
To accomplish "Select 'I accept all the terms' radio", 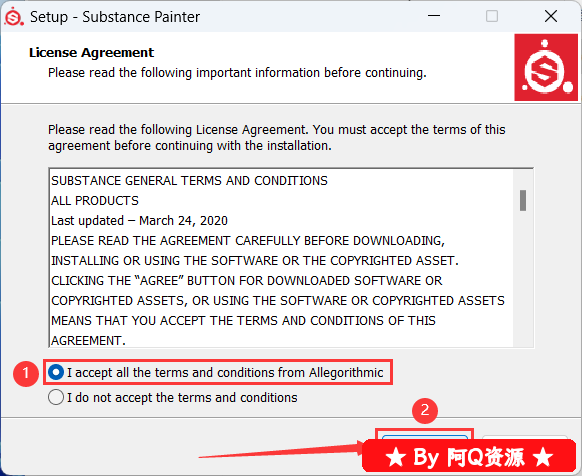I will coord(56,372).
